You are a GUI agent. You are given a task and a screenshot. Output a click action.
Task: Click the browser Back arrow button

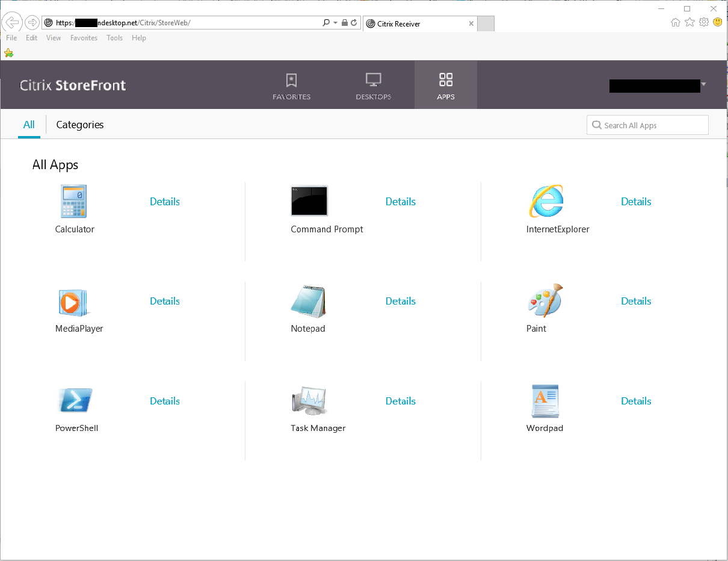(x=13, y=23)
